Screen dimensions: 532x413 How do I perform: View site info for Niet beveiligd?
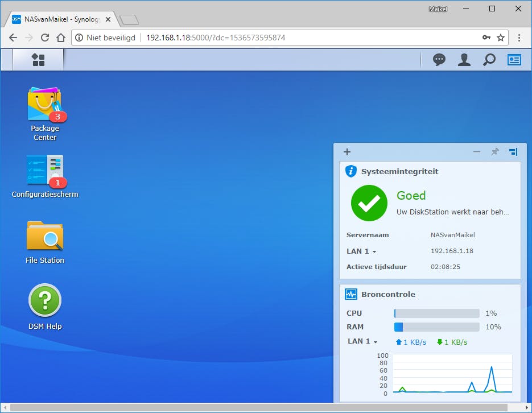(x=105, y=38)
